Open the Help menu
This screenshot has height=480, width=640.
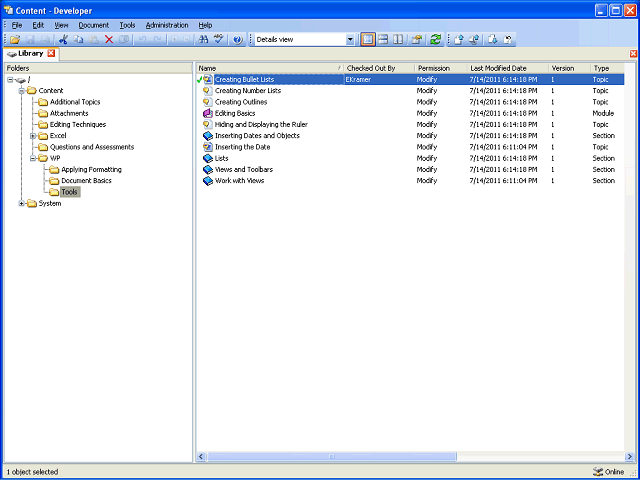coord(205,25)
